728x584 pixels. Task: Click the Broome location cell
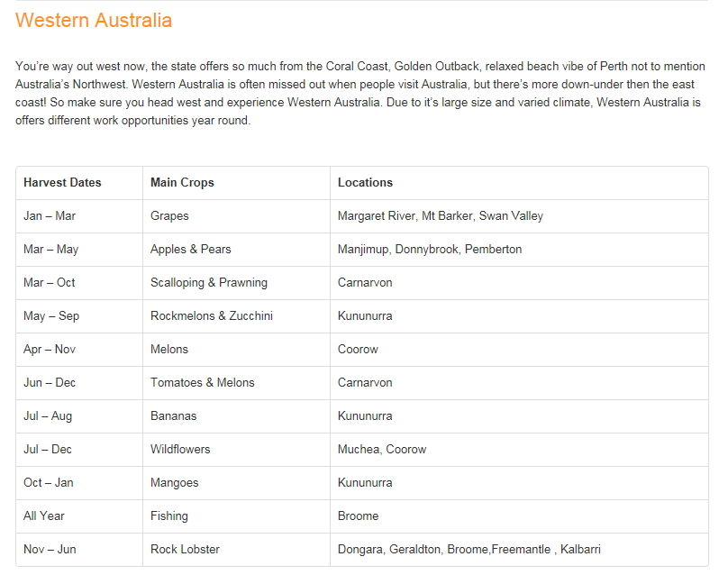358,516
